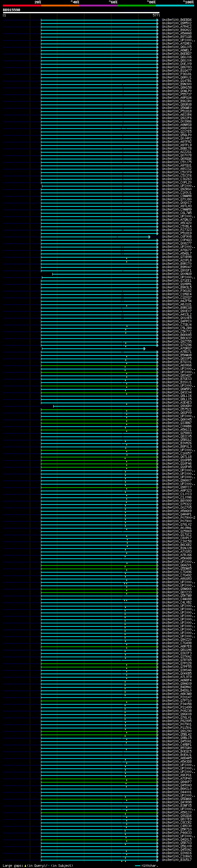The width and height of the screenshot is (197, 868).
Task: Click label UniRef100_O03986
Action: tap(177, 121)
